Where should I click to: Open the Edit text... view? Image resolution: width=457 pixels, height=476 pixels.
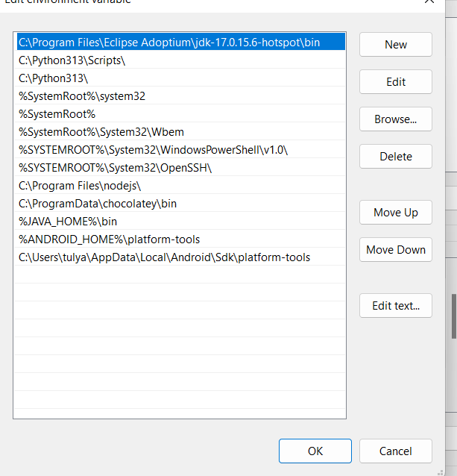395,306
